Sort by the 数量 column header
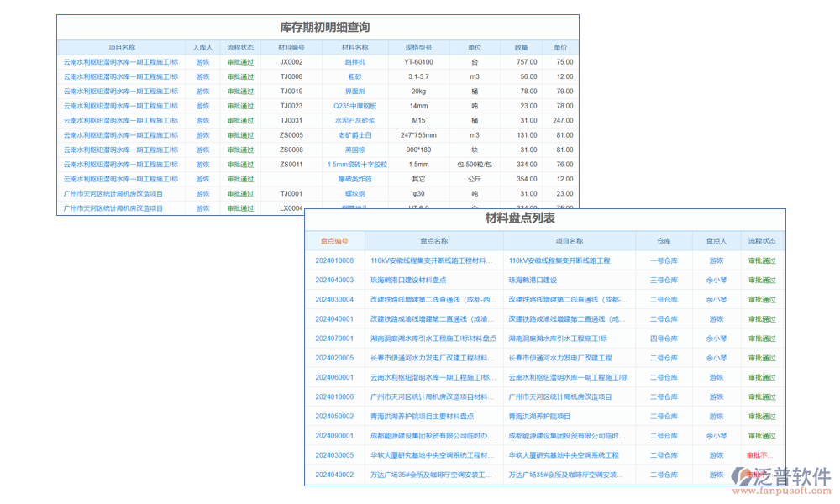Viewport: 840px width, 504px height. tap(521, 48)
